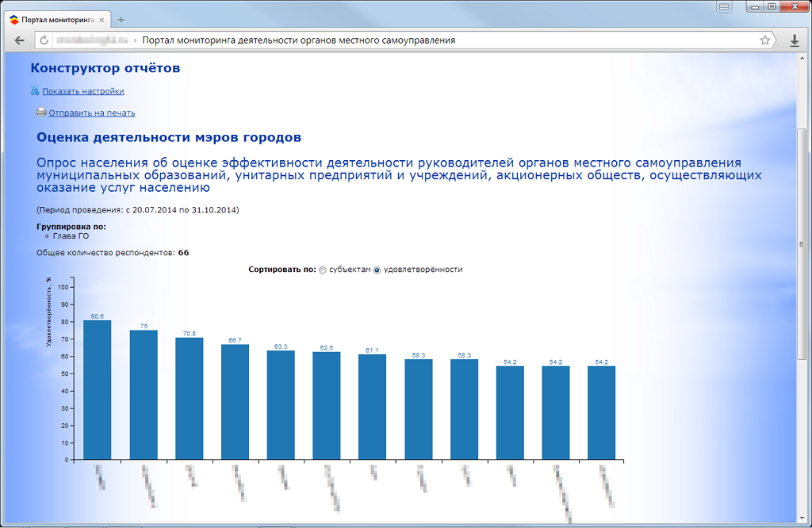The image size is (812, 528).
Task: Click the 75 bar in chart
Action: coord(144,395)
